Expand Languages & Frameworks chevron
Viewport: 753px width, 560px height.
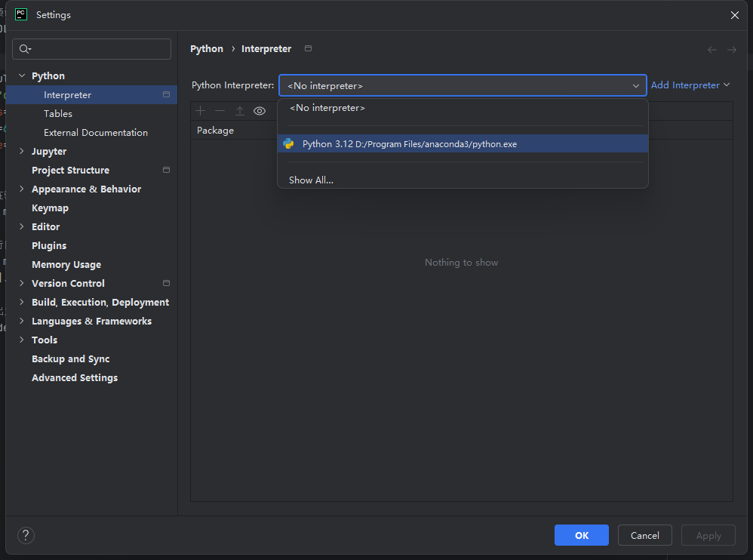(x=22, y=320)
